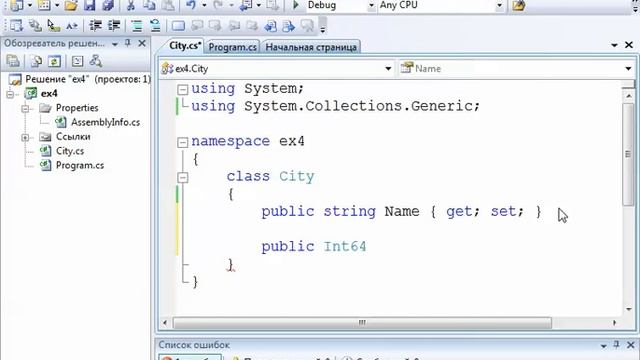Click the Complete Word icon
The height and width of the screenshot is (360, 640).
(72, 26)
